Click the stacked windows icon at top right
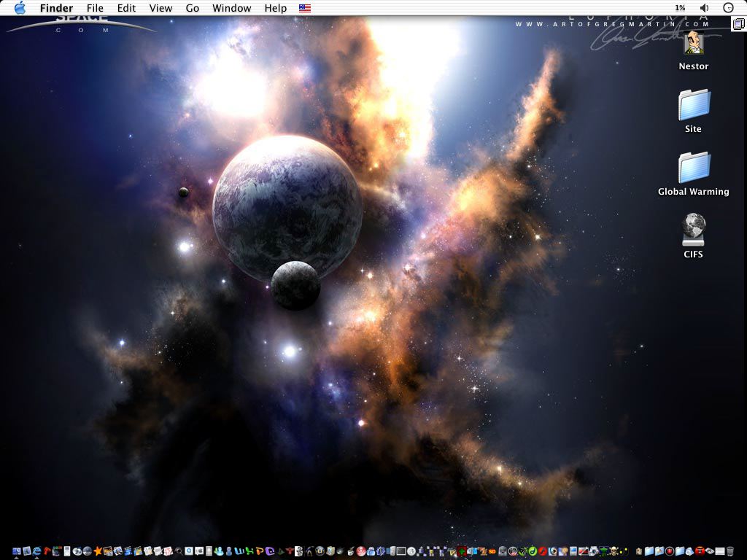The image size is (747, 560). pos(739,24)
